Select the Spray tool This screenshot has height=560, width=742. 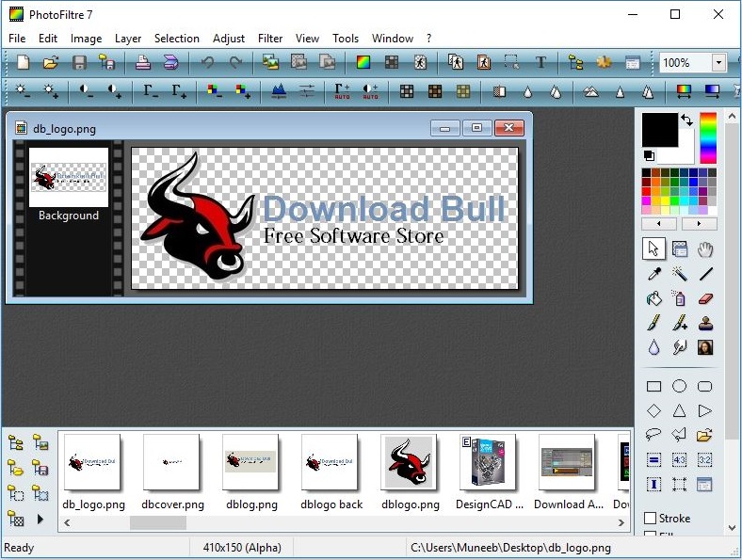click(680, 298)
